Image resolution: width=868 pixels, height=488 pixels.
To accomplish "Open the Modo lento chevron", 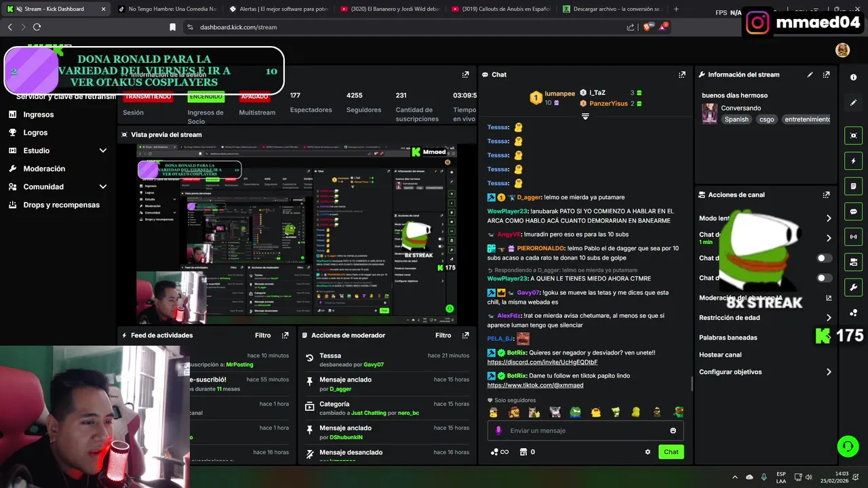I will (829, 218).
